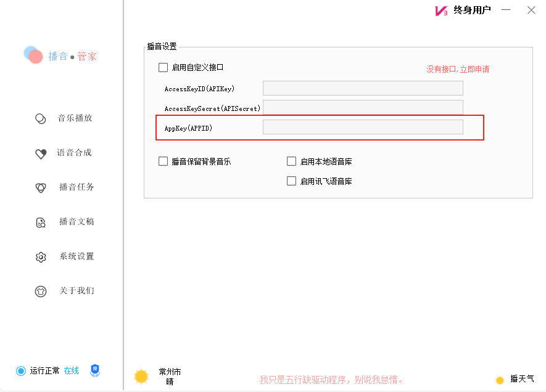Viewport: 546px width, 392px height.
Task: Click the V3 lifetime user badge icon
Action: tap(441, 10)
